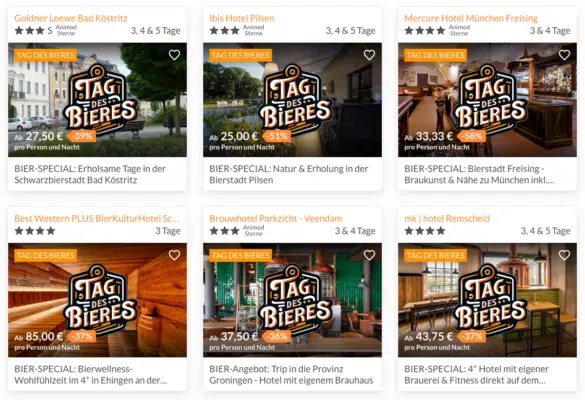Open 'Trip in die Provinz Groningen' offer title
585x400 pixels.
pos(291,375)
